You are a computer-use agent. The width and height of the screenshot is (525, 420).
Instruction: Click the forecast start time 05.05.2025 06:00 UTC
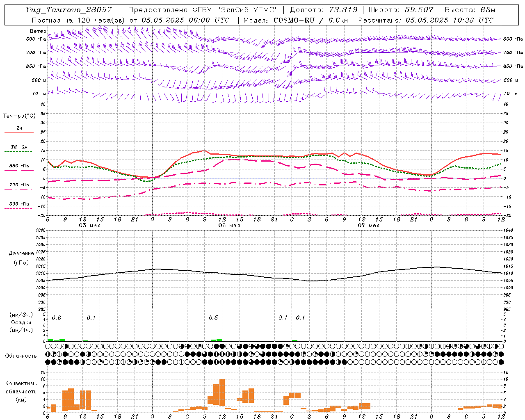[x=185, y=20]
